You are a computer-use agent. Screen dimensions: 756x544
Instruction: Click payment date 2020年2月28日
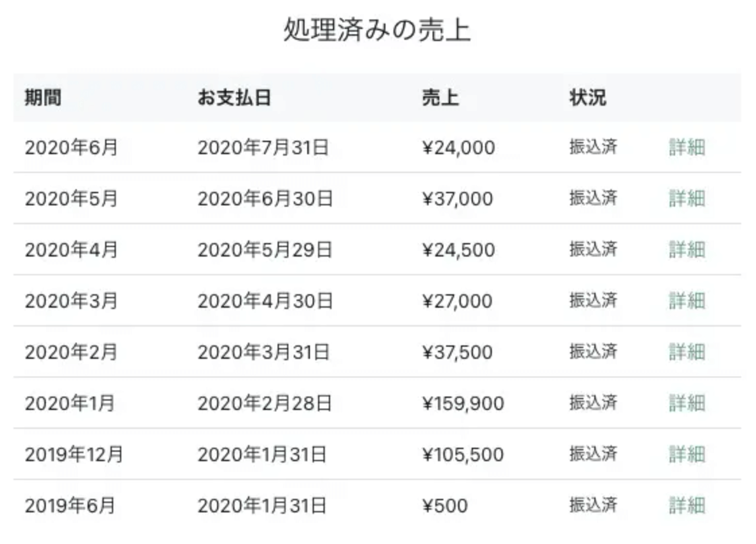(265, 403)
